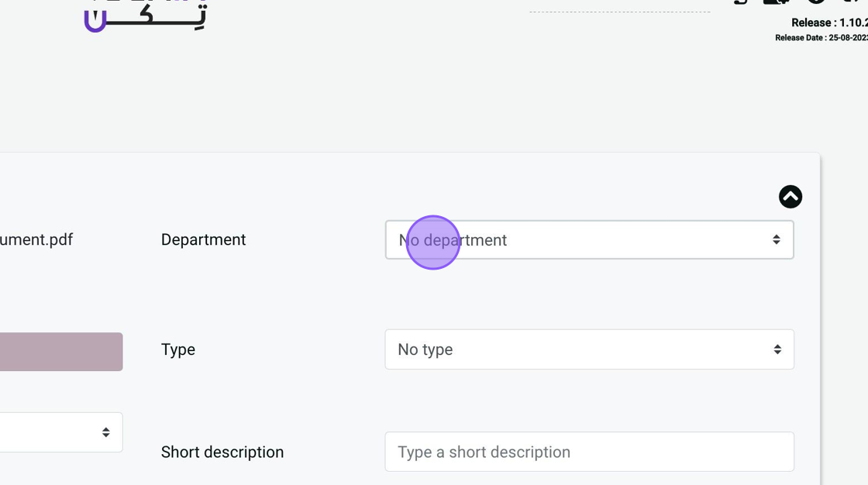868x485 pixels.
Task: Click the Type field label
Action: 178,349
